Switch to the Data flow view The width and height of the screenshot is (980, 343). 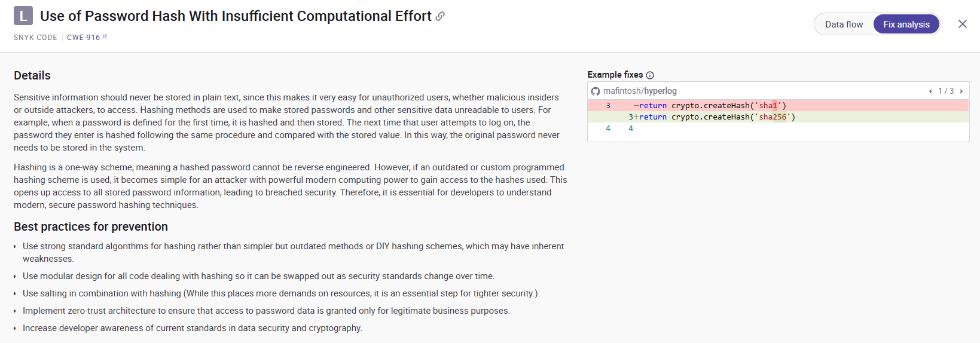pos(844,24)
